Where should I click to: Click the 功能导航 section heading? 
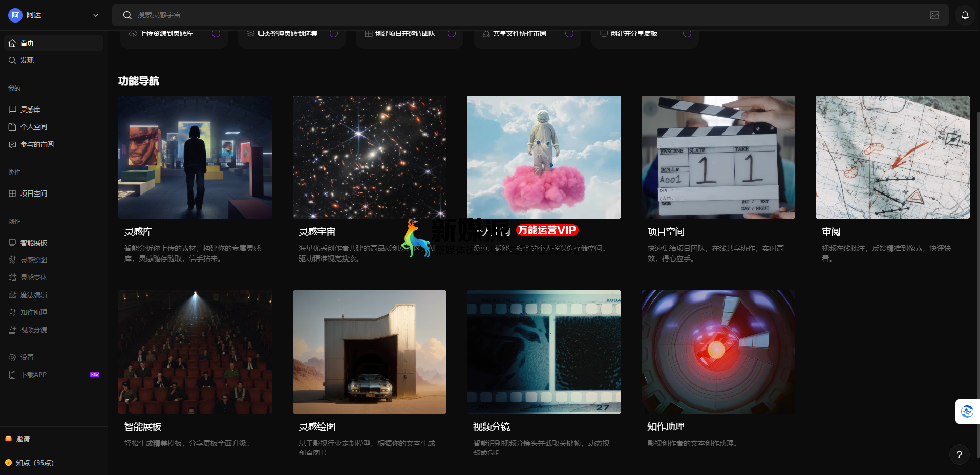139,81
